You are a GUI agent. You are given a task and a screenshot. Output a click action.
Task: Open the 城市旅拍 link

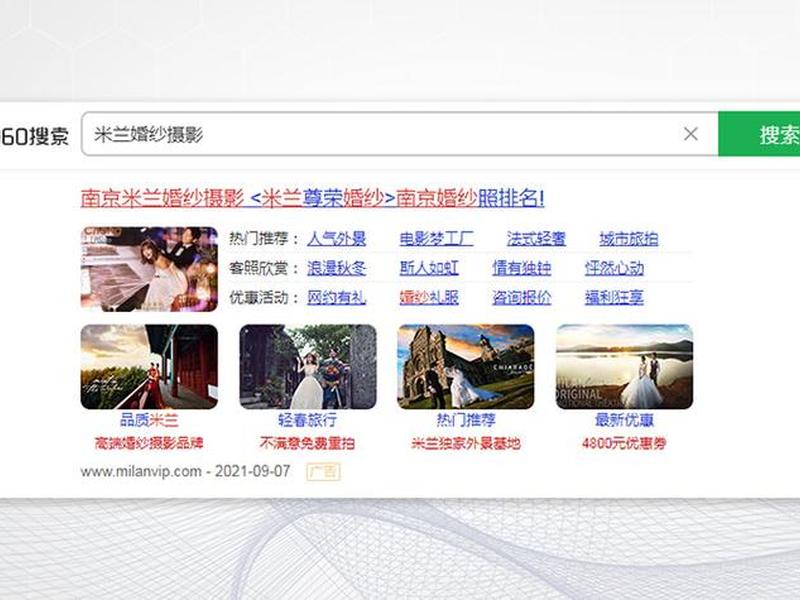point(629,238)
